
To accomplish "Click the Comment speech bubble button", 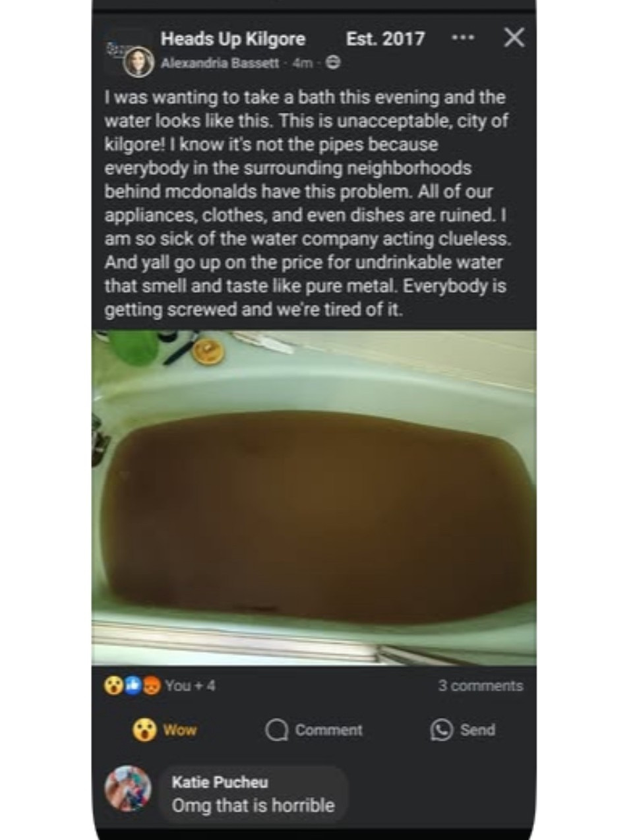I will pos(314,730).
